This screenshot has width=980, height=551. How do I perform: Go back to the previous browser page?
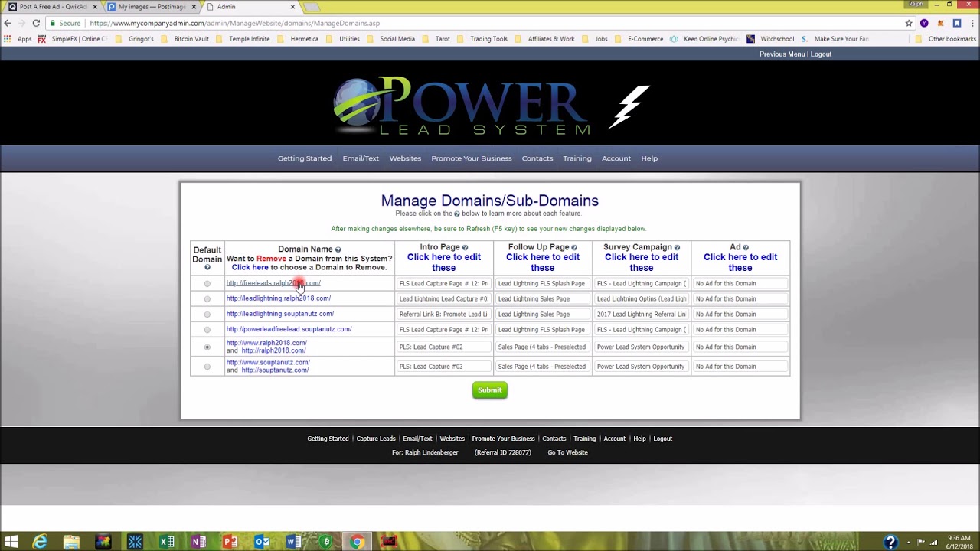click(x=8, y=23)
